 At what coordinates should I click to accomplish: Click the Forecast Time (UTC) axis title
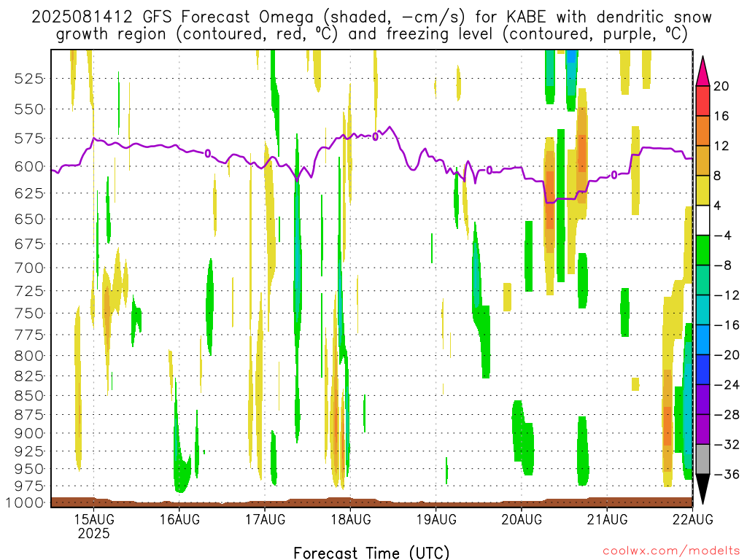click(x=371, y=553)
